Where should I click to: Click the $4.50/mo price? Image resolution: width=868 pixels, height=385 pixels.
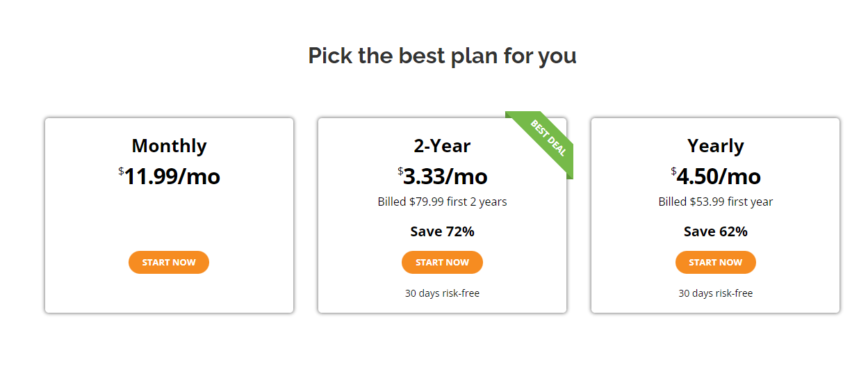click(719, 177)
